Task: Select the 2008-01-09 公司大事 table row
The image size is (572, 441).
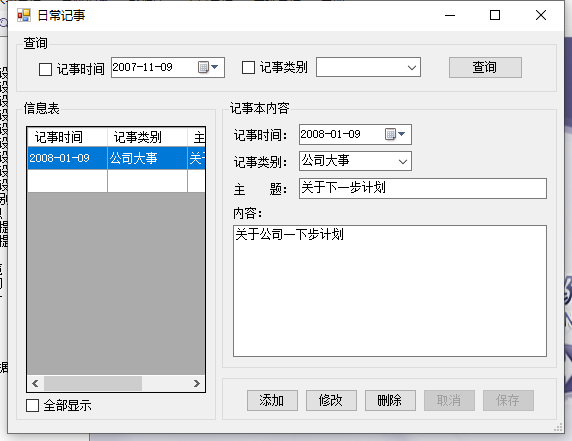Action: coord(116,158)
